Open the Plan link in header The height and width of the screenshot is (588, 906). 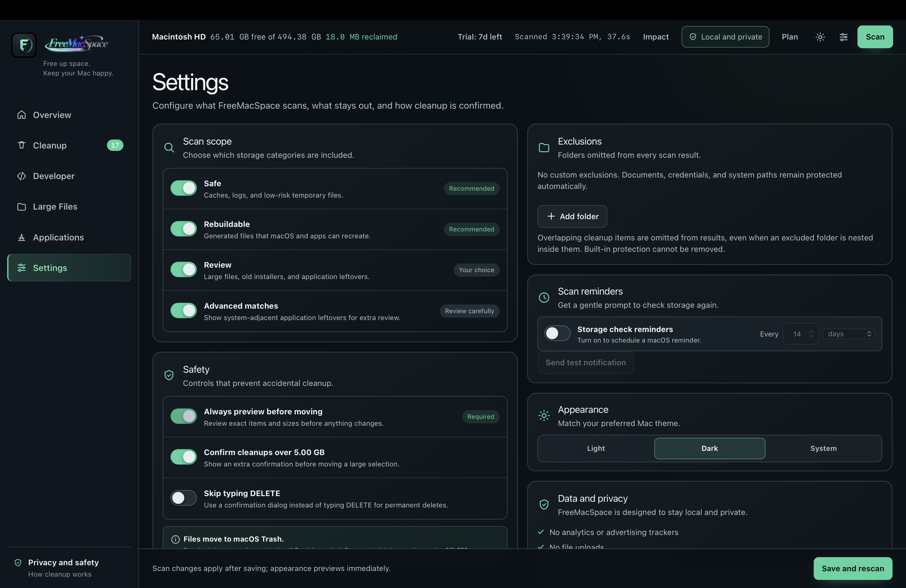click(789, 37)
